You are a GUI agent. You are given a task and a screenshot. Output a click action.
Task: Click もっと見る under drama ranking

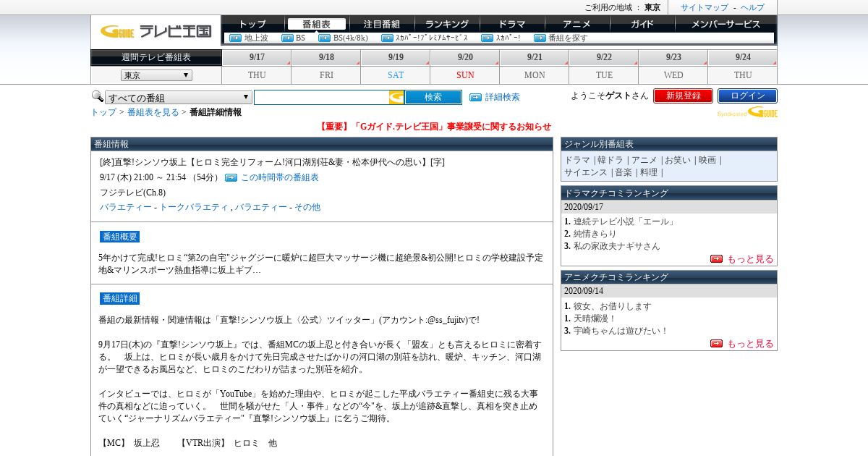pos(750,259)
